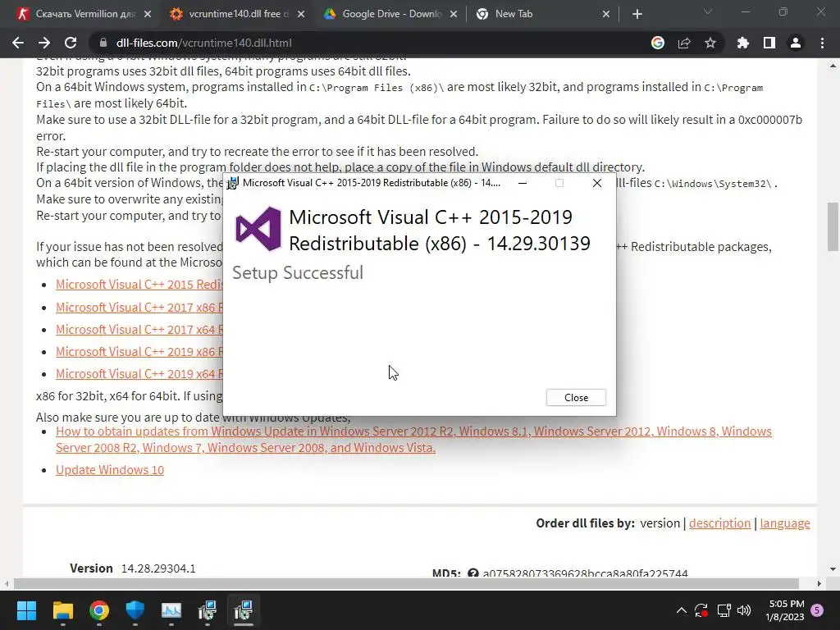Open the clock showing 5:05 PM 1/8/2023
Image resolution: width=840 pixels, height=630 pixels.
pyautogui.click(x=785, y=610)
